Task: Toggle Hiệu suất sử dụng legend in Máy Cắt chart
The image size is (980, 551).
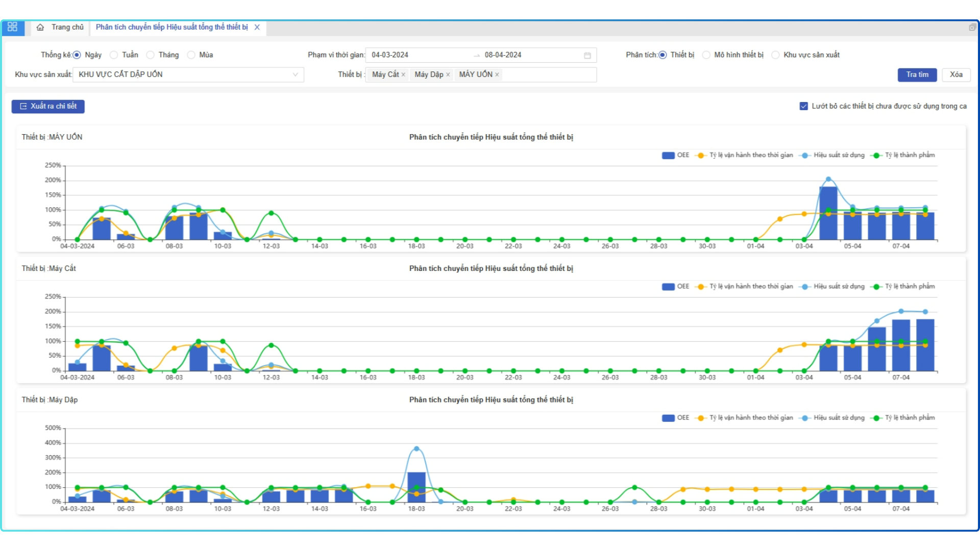Action: point(832,287)
